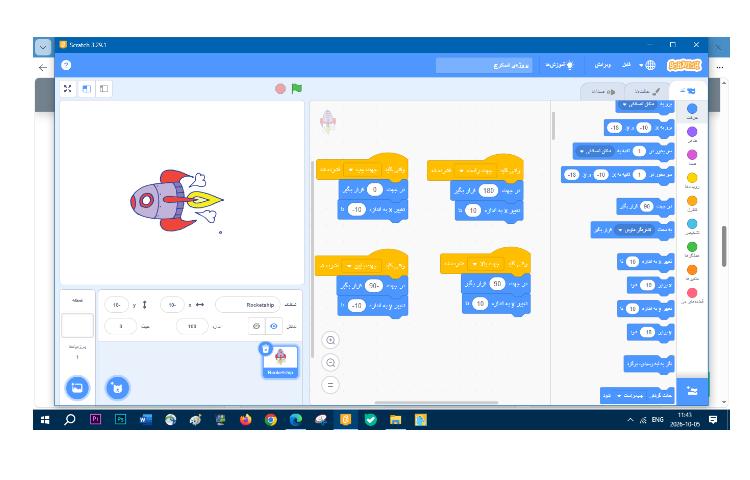Click the -90 direction value in script

[374, 285]
